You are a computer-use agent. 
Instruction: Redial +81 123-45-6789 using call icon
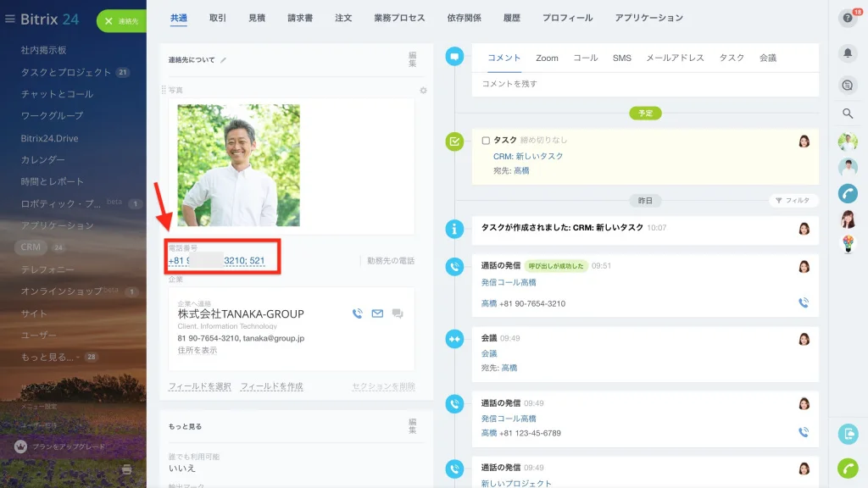804,432
